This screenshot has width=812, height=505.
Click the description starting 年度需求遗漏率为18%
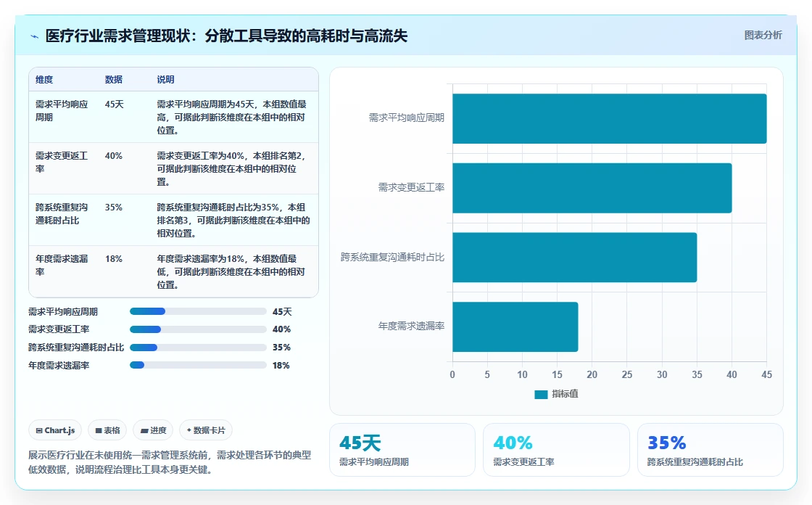(x=231, y=271)
